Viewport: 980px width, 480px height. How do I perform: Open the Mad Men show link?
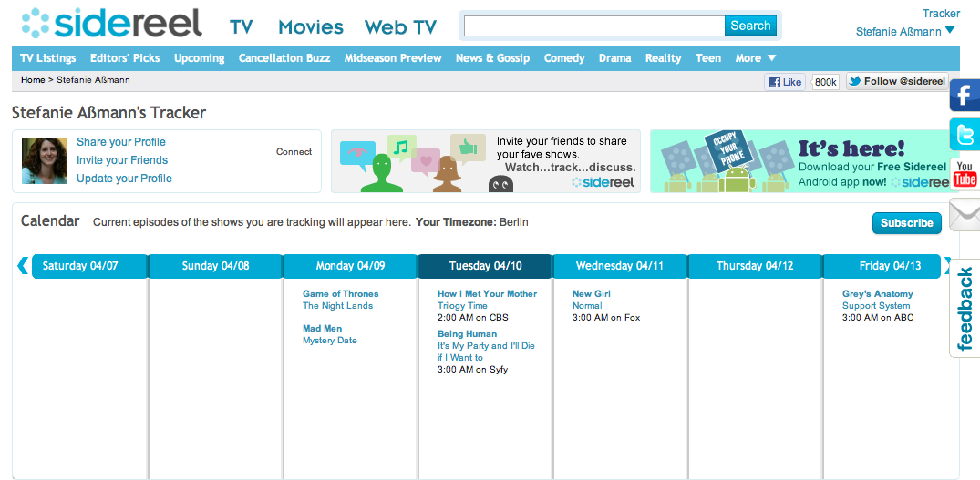322,328
